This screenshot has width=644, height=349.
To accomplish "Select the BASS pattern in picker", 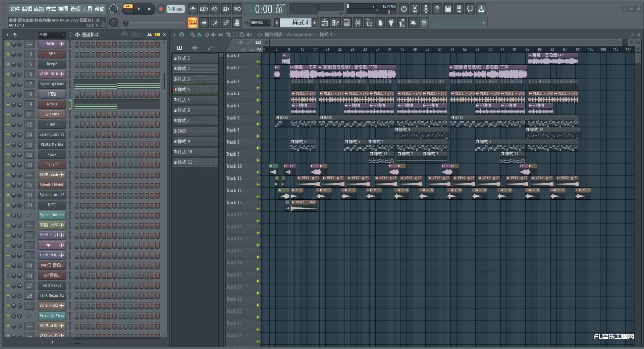I will coord(195,131).
